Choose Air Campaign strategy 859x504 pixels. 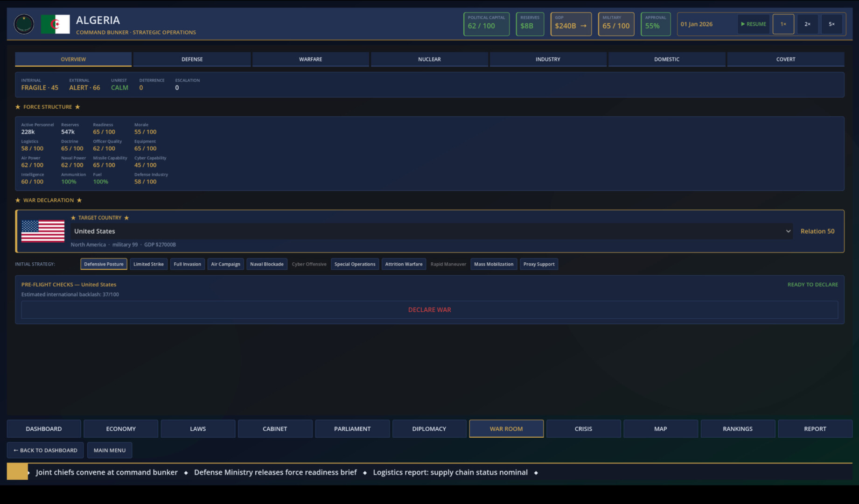tap(225, 264)
